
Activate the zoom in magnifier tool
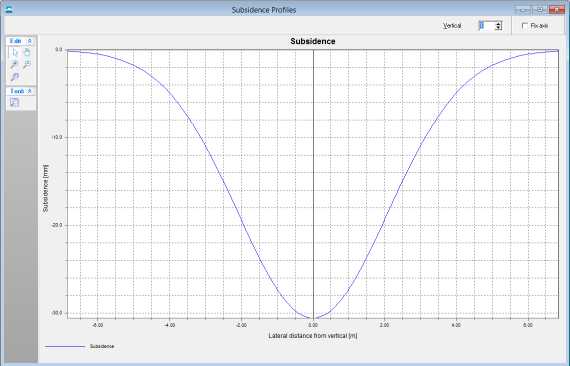coord(15,65)
